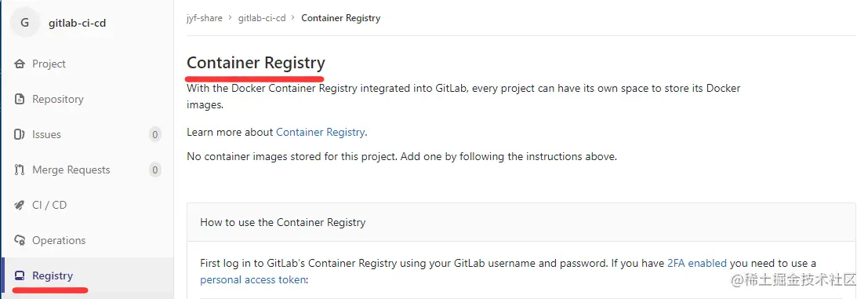
Task: Select Merge Requests sidebar entry
Action: pyautogui.click(x=88, y=170)
